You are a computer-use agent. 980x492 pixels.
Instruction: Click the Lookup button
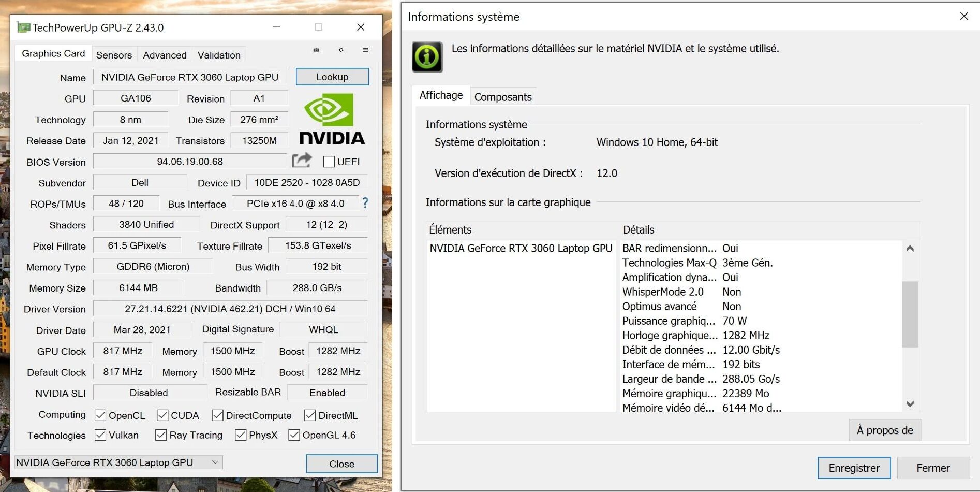coord(332,77)
